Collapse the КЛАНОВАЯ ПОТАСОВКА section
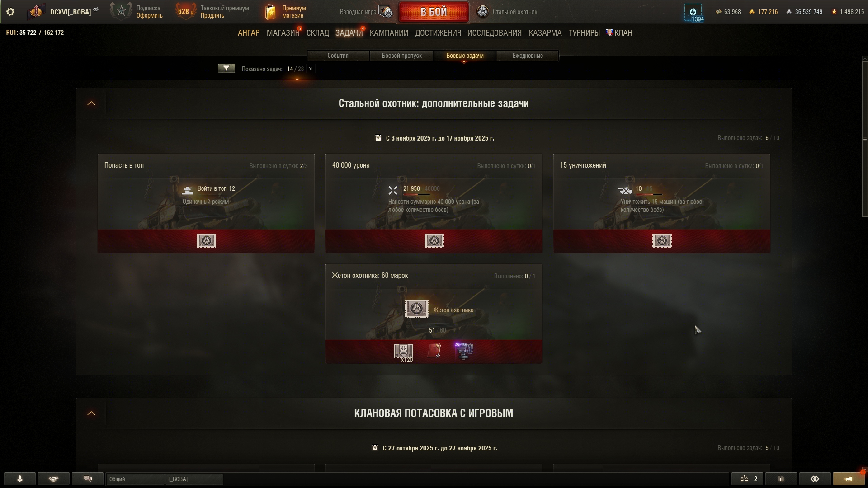Screen dimensions: 868x488 pos(91,413)
